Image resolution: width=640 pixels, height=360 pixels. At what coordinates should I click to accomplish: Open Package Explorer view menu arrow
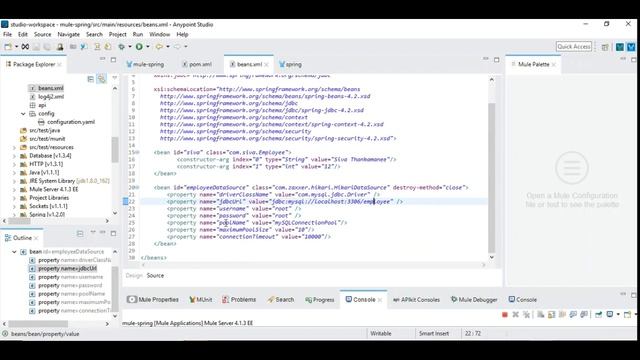[115, 78]
